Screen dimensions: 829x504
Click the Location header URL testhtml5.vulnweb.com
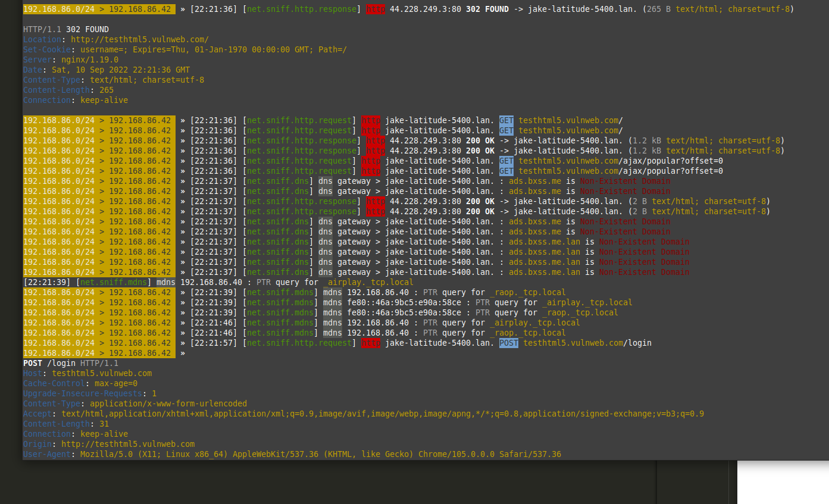pyautogui.click(x=140, y=39)
